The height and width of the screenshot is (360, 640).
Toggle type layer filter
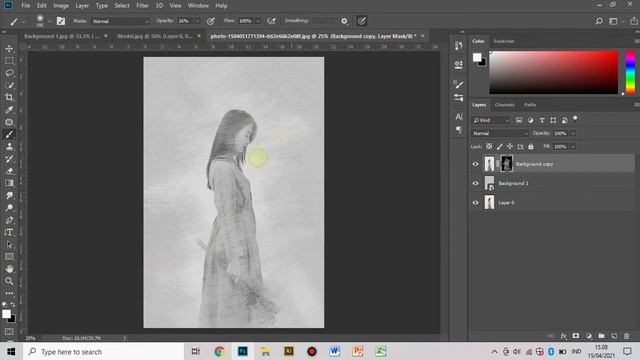[542, 120]
